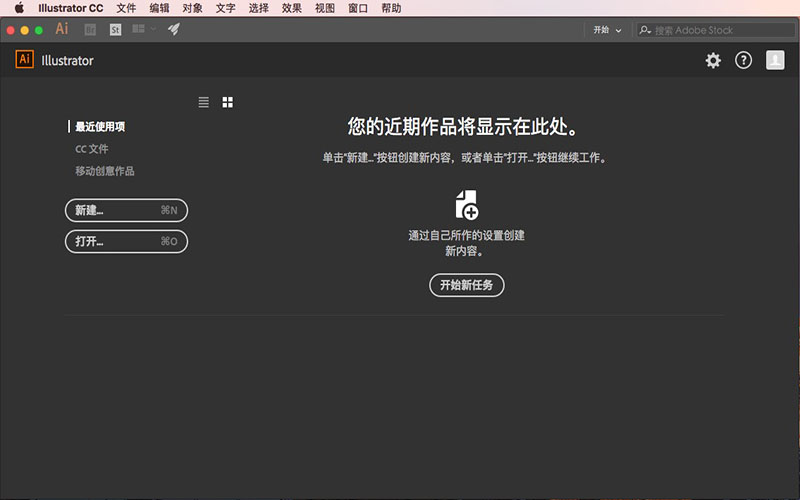Select 移动创意作品 tab
The image size is (800, 500).
pos(105,171)
